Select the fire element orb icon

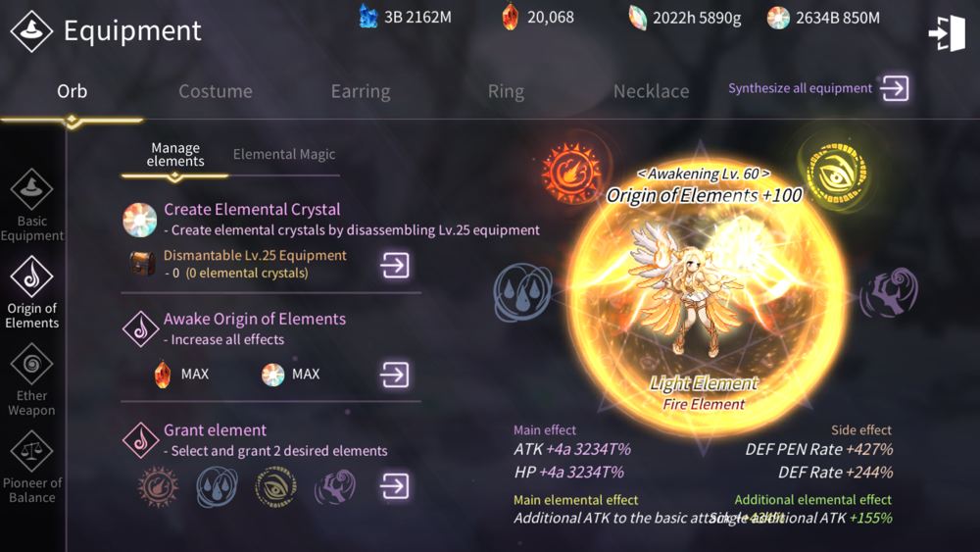(572, 172)
